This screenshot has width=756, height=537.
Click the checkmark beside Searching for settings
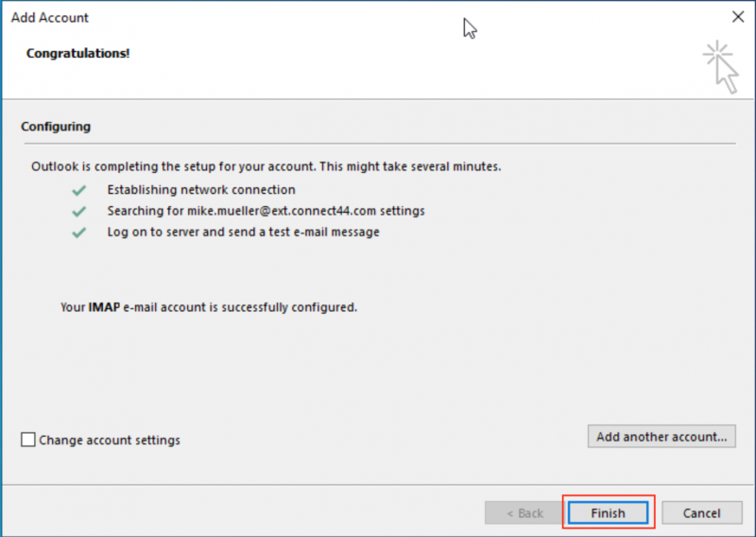point(78,211)
